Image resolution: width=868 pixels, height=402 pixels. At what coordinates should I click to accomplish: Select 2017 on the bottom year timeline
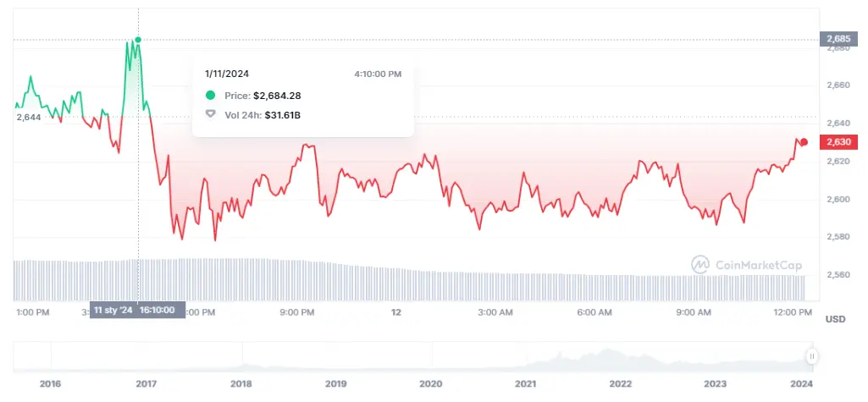(146, 383)
